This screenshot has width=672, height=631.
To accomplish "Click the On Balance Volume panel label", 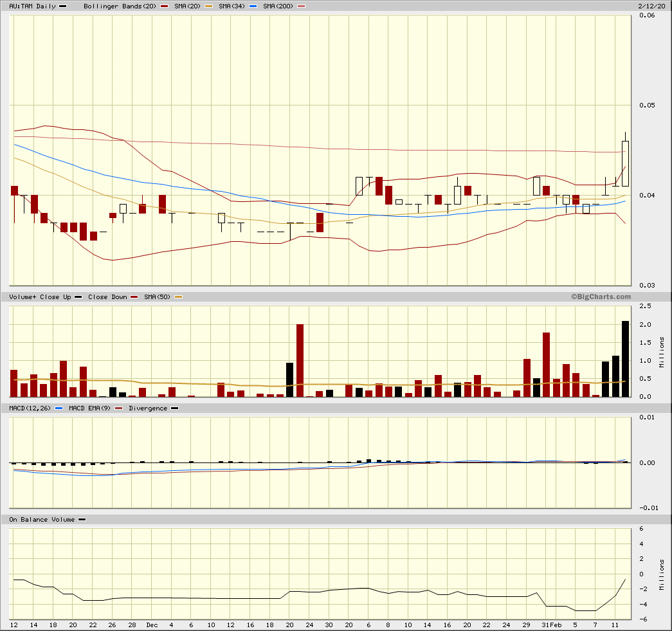I will click(42, 520).
